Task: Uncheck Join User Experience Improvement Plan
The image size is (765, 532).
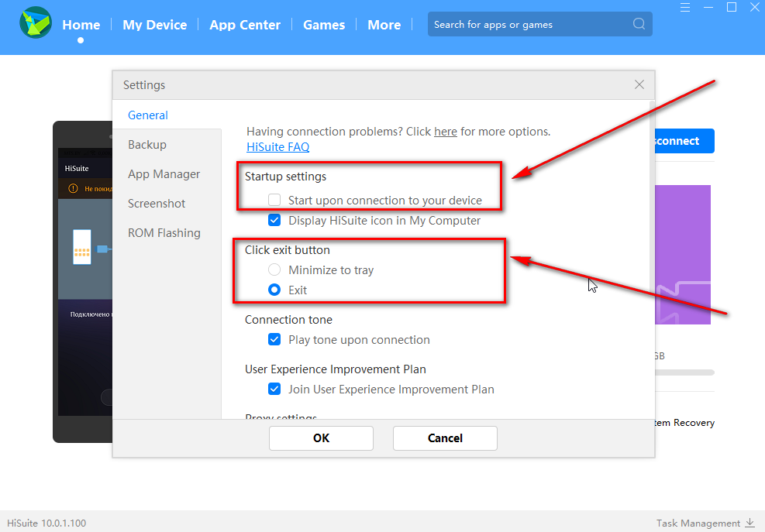Action: [x=274, y=389]
